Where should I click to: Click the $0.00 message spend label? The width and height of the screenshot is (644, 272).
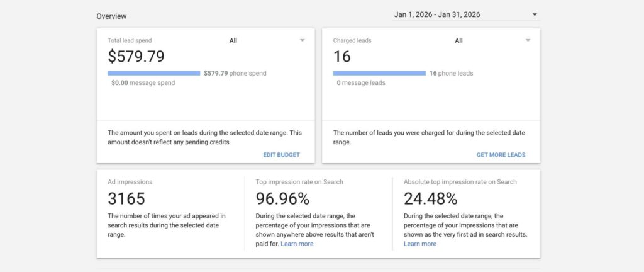point(143,82)
